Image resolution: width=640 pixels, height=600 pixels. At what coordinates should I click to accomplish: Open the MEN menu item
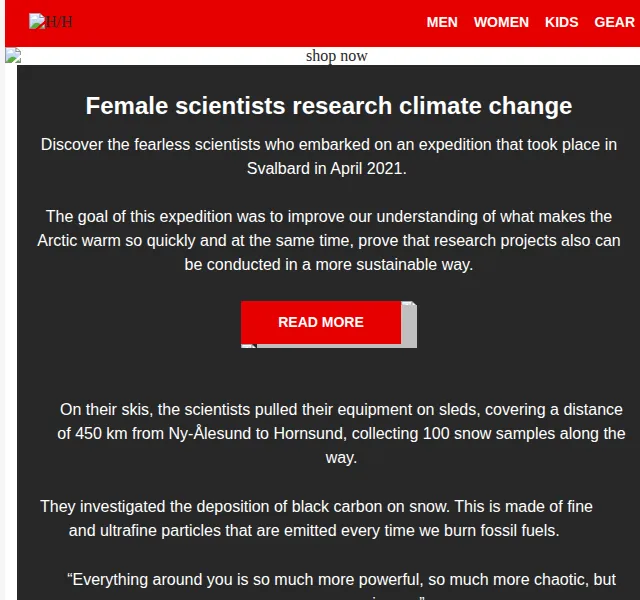442,22
